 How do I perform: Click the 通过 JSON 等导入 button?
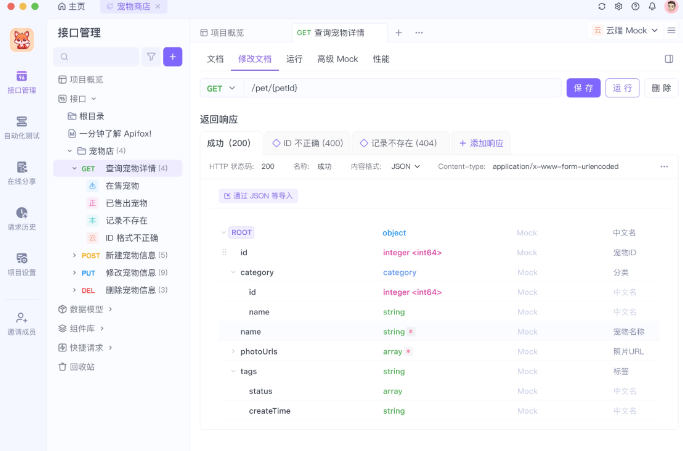258,196
